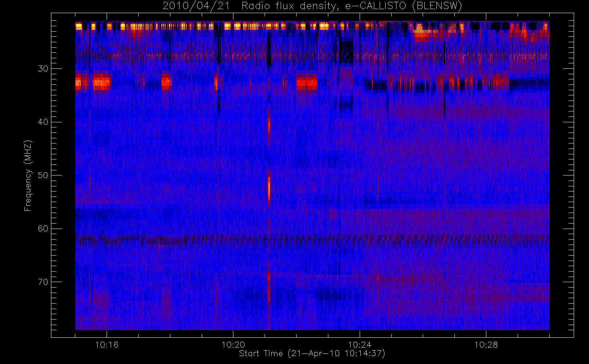Click the 30 MHz frequency tick label
Image resolution: width=589 pixels, height=364 pixels.
pos(43,68)
